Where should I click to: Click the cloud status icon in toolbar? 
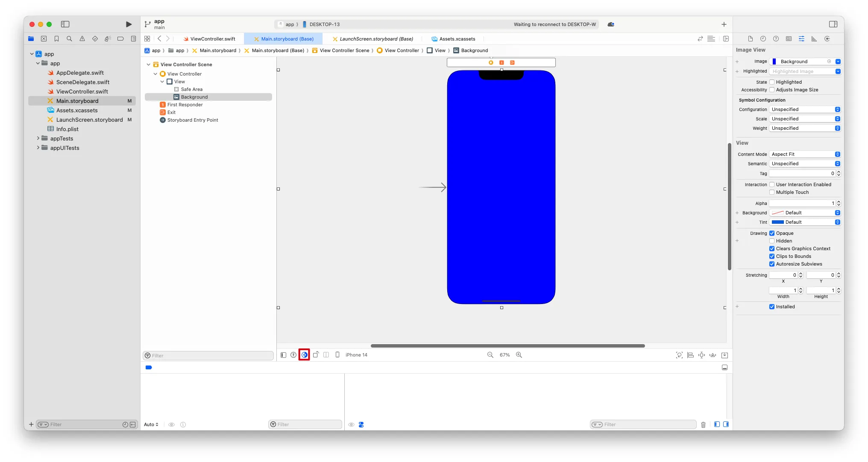click(x=611, y=24)
